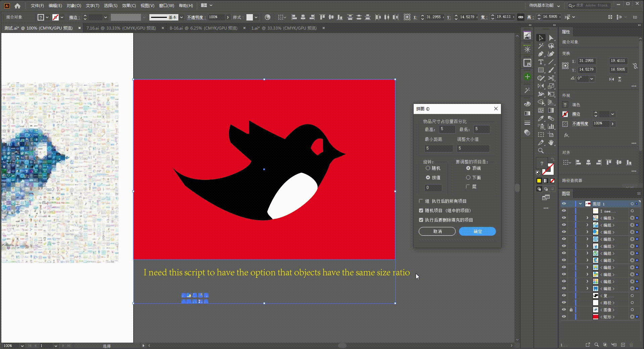Open the 效果(C) menu
644x349 pixels.
[129, 5]
